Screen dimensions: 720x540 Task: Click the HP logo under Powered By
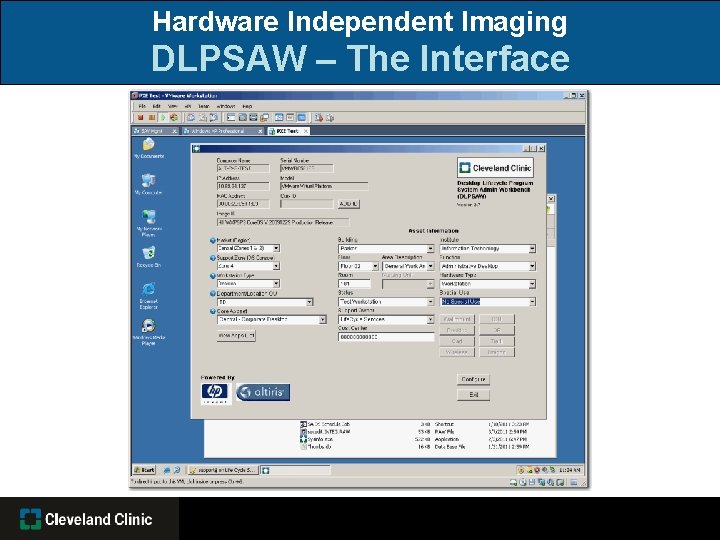pos(216,393)
